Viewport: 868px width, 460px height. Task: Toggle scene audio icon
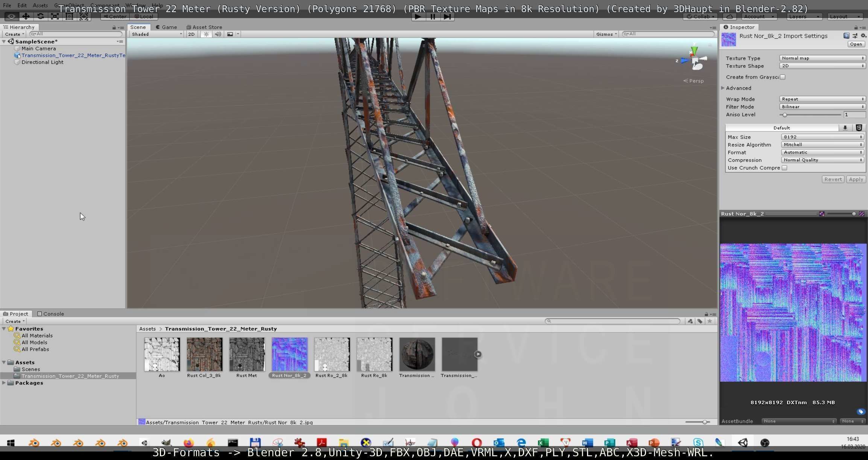(x=218, y=34)
